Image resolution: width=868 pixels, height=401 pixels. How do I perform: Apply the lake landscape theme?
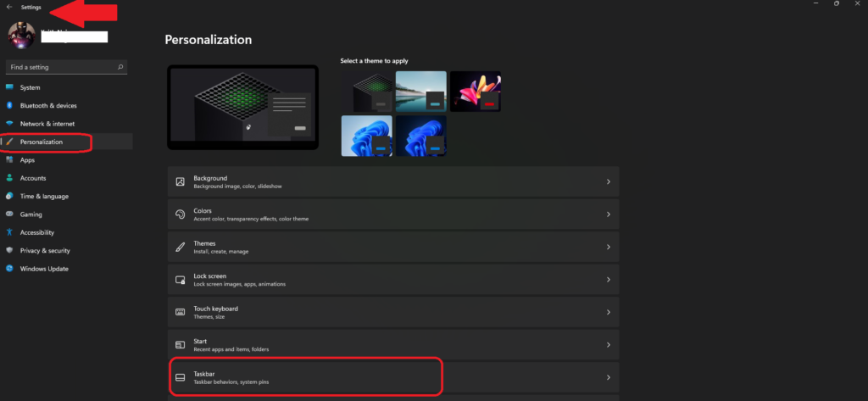point(420,92)
